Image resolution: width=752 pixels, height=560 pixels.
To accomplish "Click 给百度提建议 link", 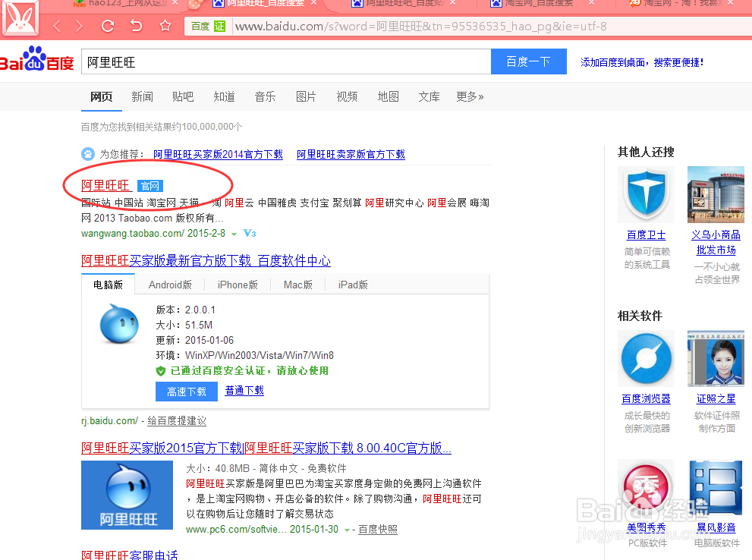I will tap(177, 421).
